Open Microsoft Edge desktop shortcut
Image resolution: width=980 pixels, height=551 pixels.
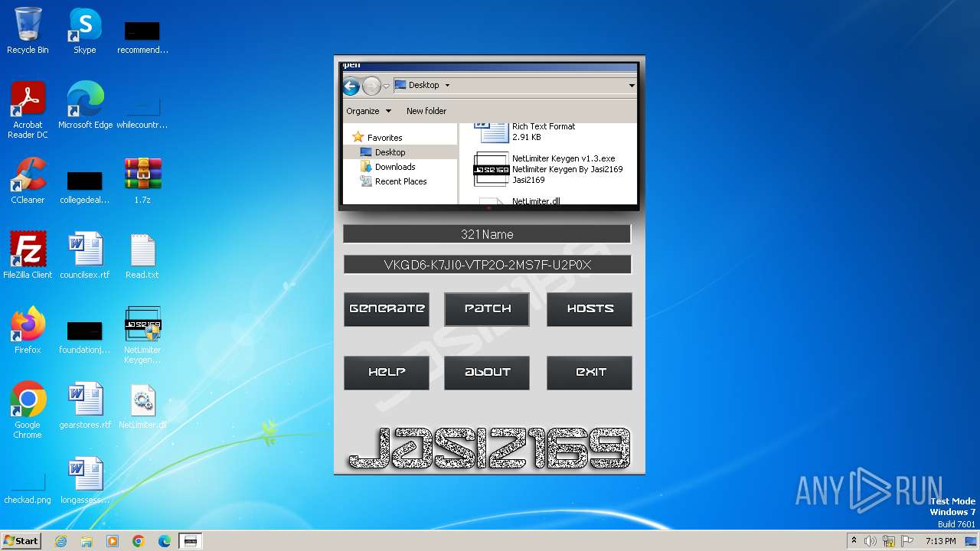point(85,105)
